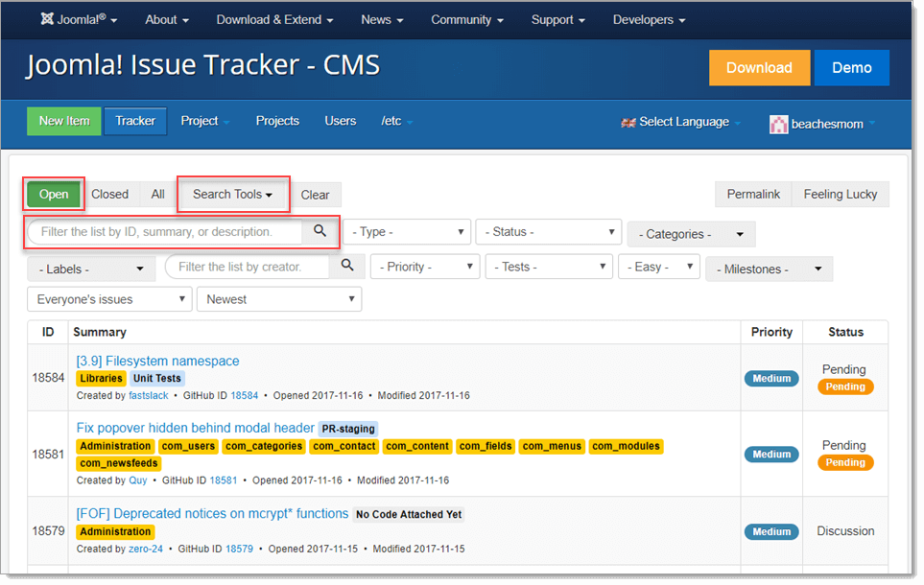Click the search magnifier beside creator filter

point(347,266)
